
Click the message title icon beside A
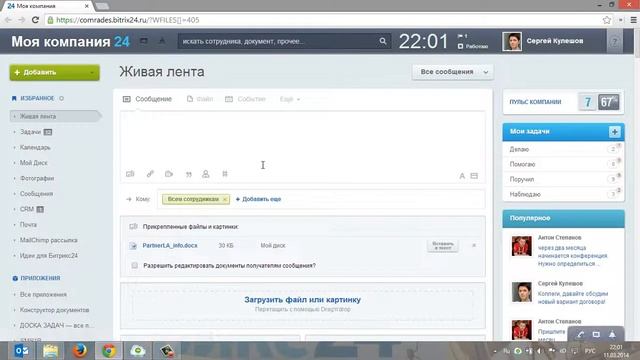tap(474, 176)
